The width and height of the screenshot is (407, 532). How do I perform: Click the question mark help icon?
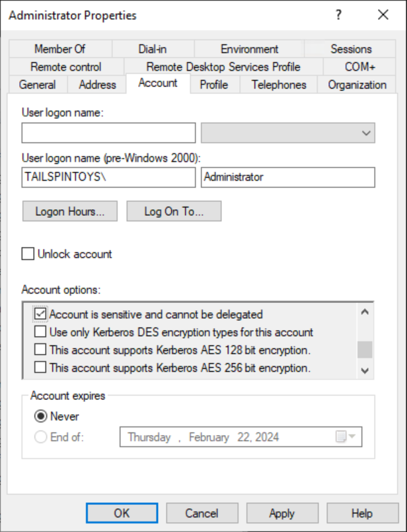point(338,15)
